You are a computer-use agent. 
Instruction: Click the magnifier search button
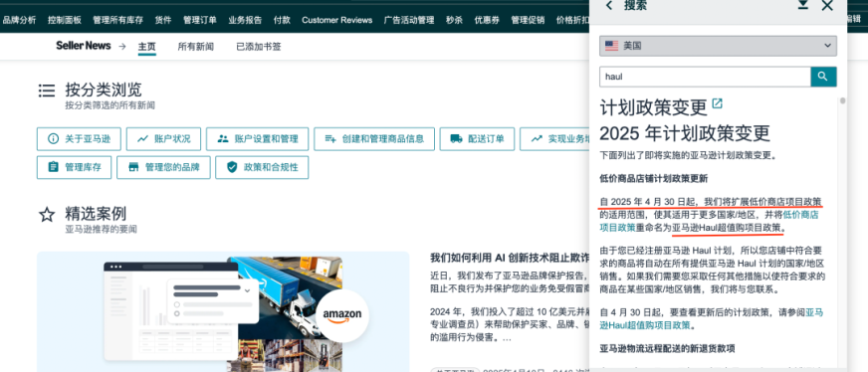(x=823, y=77)
